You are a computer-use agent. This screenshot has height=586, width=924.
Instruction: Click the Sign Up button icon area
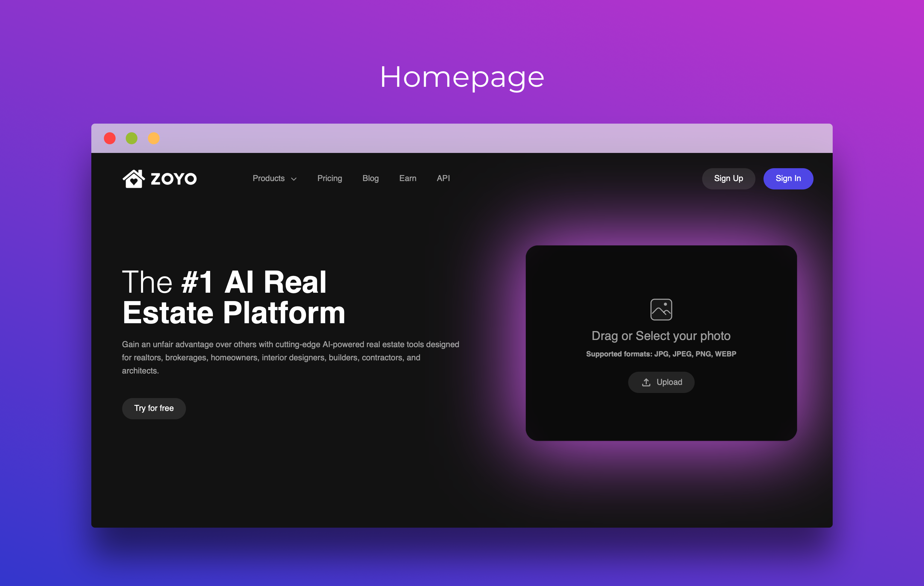click(x=728, y=178)
